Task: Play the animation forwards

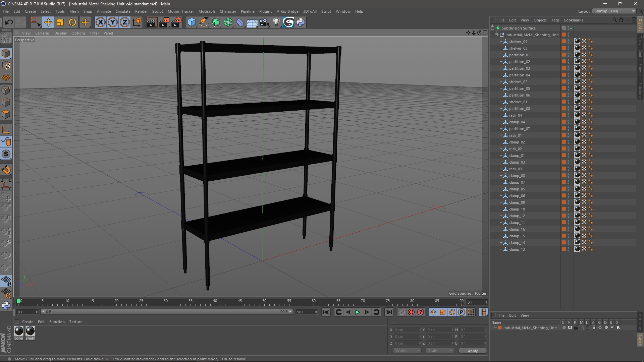Action: (358, 312)
